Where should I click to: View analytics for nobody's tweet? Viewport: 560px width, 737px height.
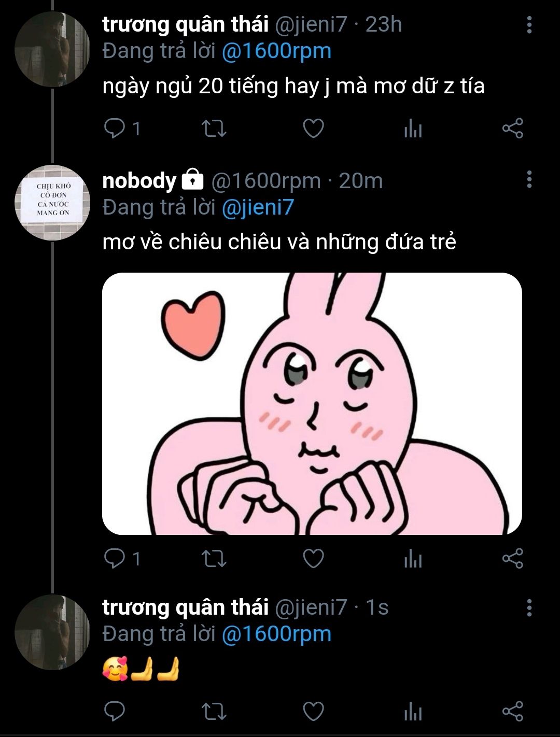coord(413,559)
